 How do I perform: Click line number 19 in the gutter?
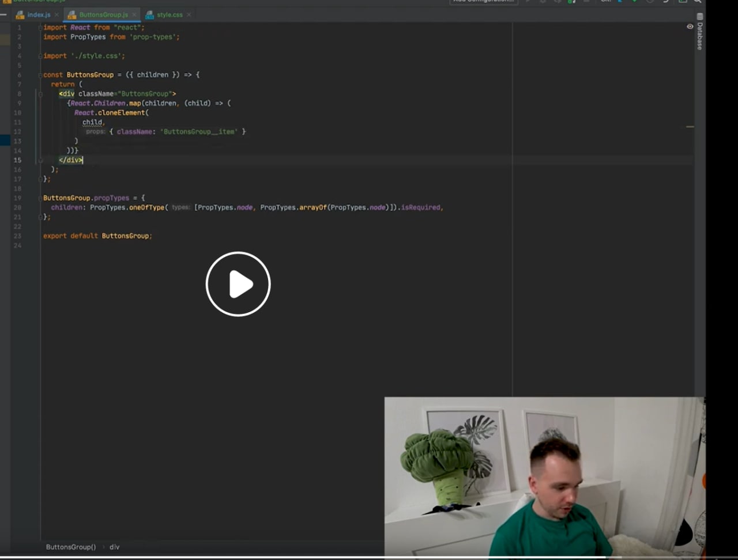click(18, 198)
